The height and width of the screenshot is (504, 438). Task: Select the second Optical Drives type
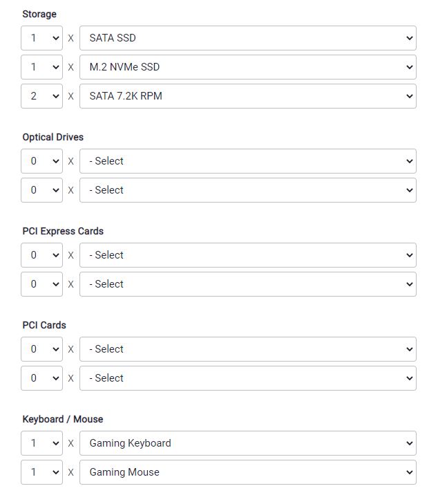[247, 190]
